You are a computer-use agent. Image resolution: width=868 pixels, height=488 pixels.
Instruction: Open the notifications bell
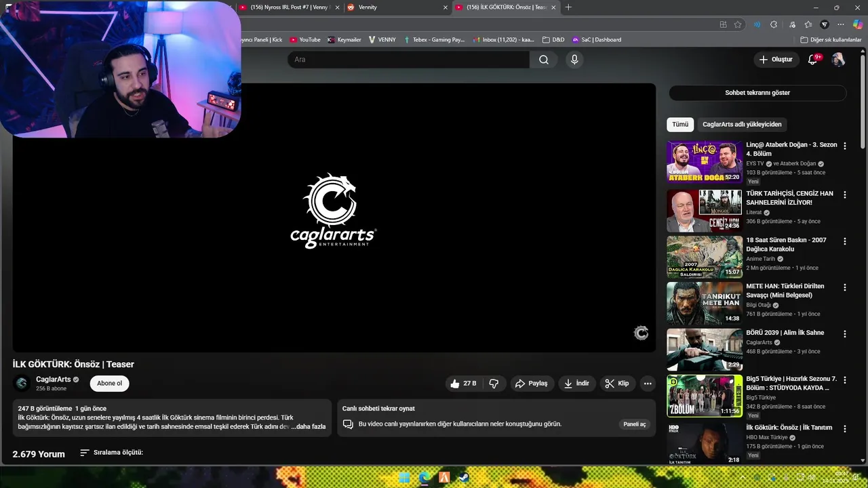click(813, 60)
